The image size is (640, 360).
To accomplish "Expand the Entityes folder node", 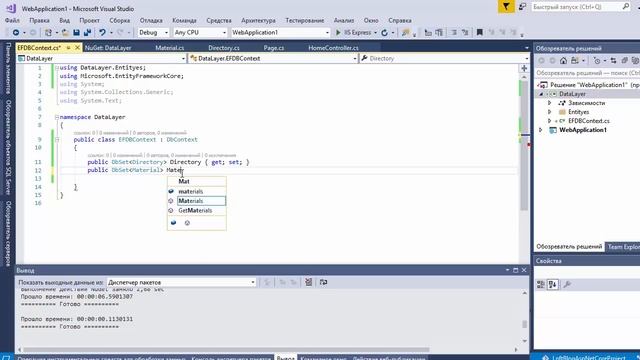I will tap(549, 112).
